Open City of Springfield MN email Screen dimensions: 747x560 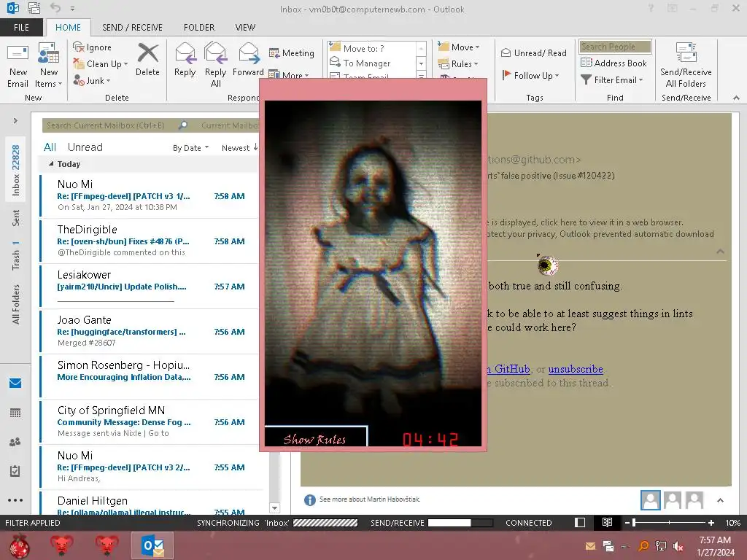149,421
